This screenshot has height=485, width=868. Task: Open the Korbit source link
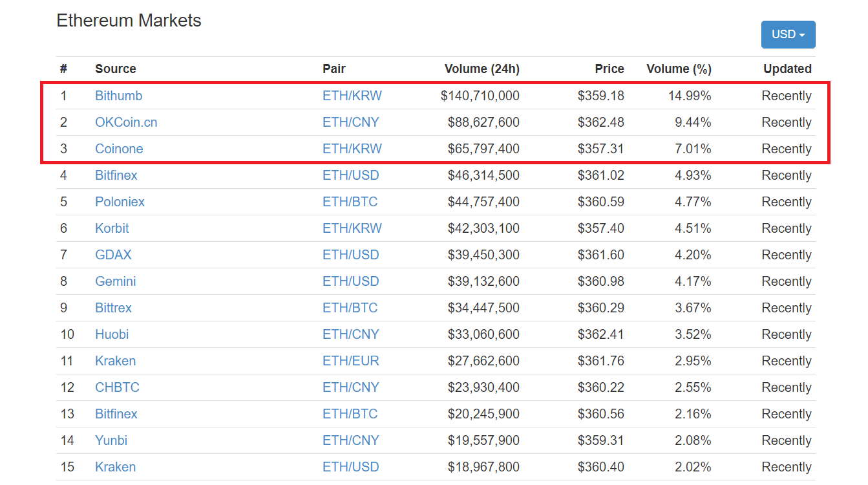tap(112, 228)
